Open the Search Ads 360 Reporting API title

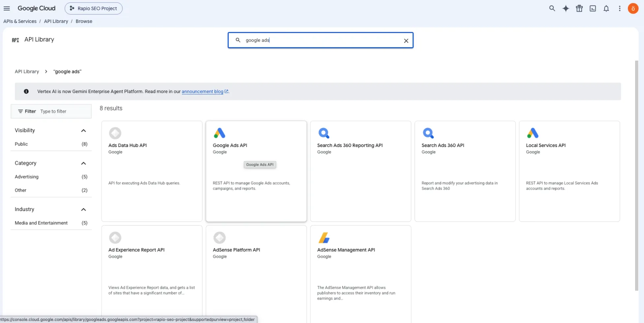(350, 145)
